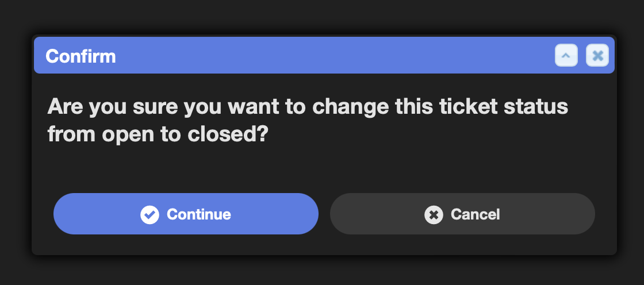Cancel the ticket status change

pyautogui.click(x=462, y=214)
